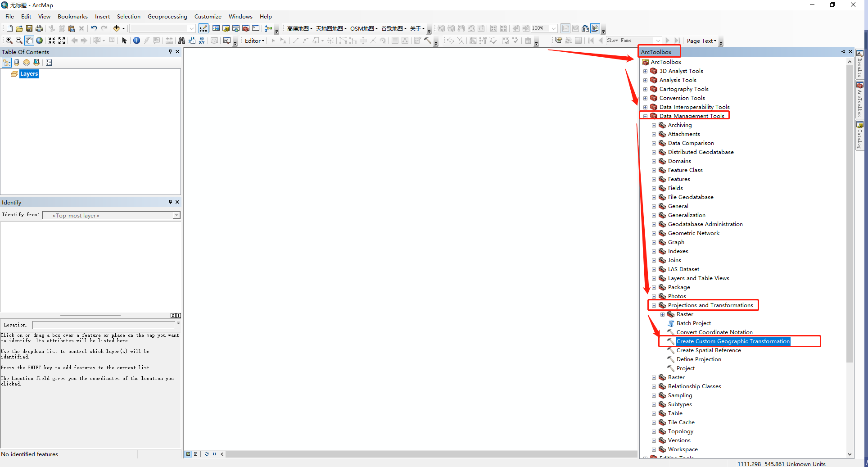The image size is (868, 467).
Task: Switch to Layout View at map bottom
Action: [195, 454]
